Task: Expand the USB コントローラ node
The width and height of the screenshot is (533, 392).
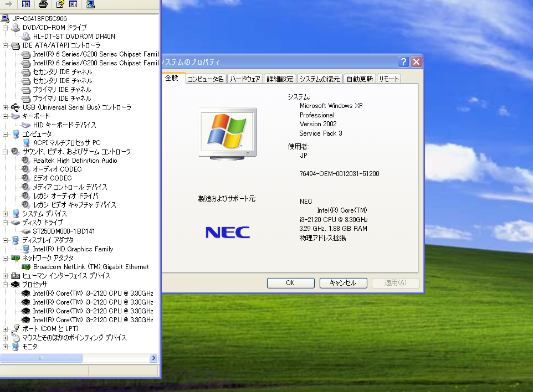Action: [x=5, y=107]
